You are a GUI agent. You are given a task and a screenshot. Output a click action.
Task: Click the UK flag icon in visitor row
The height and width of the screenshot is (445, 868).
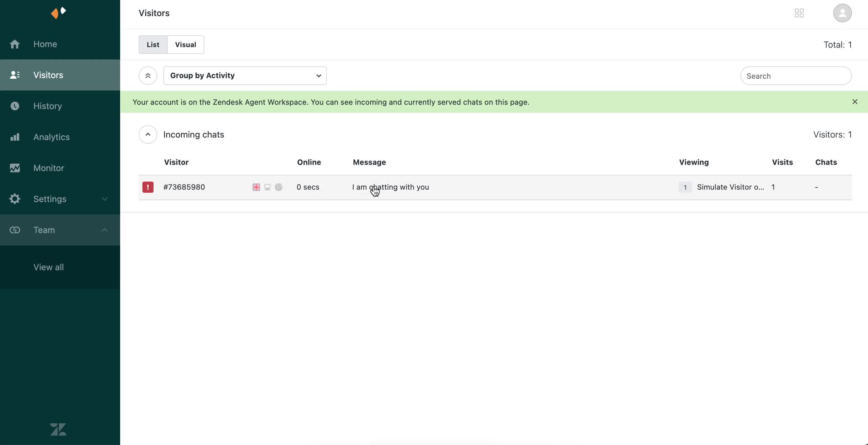tap(256, 187)
